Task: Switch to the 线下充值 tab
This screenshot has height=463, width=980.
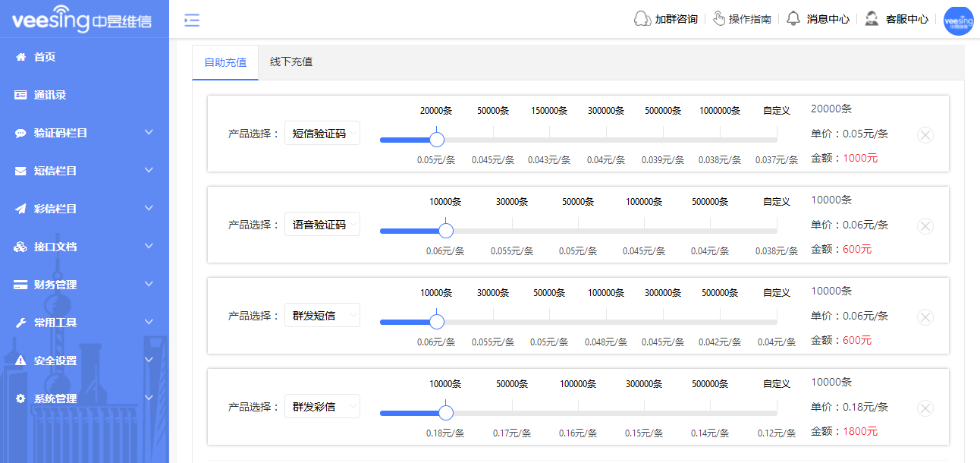Action: pyautogui.click(x=291, y=64)
